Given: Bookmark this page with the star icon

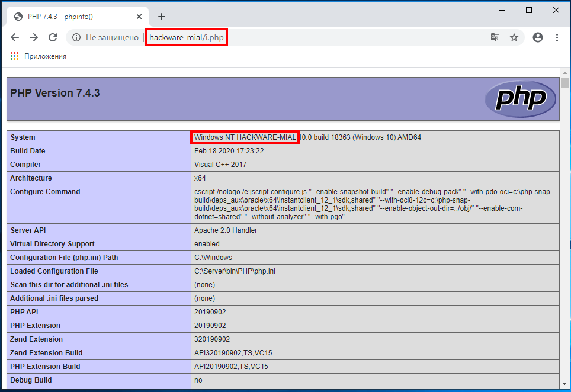Looking at the screenshot, I should (x=514, y=37).
